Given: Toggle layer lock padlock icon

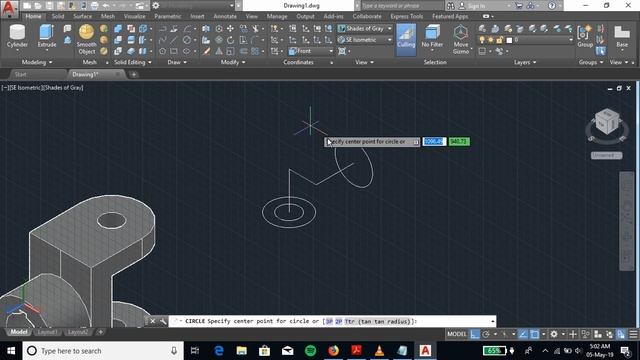Looking at the screenshot, I should (499, 40).
